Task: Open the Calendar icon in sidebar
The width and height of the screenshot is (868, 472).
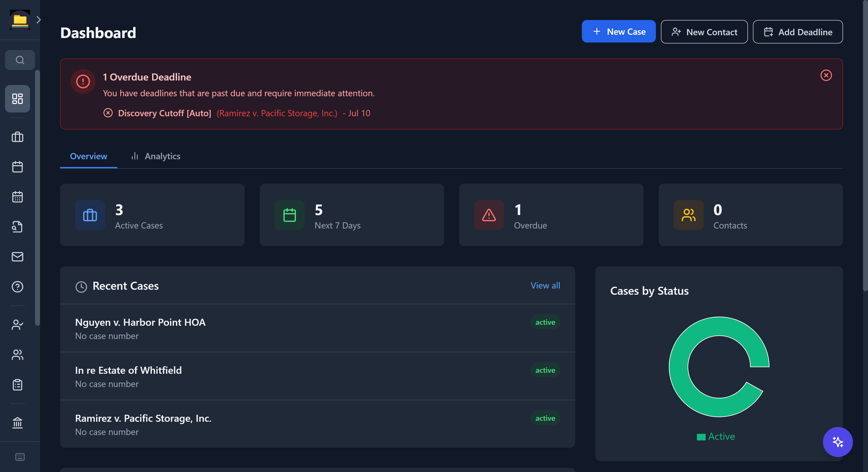Action: (x=18, y=167)
